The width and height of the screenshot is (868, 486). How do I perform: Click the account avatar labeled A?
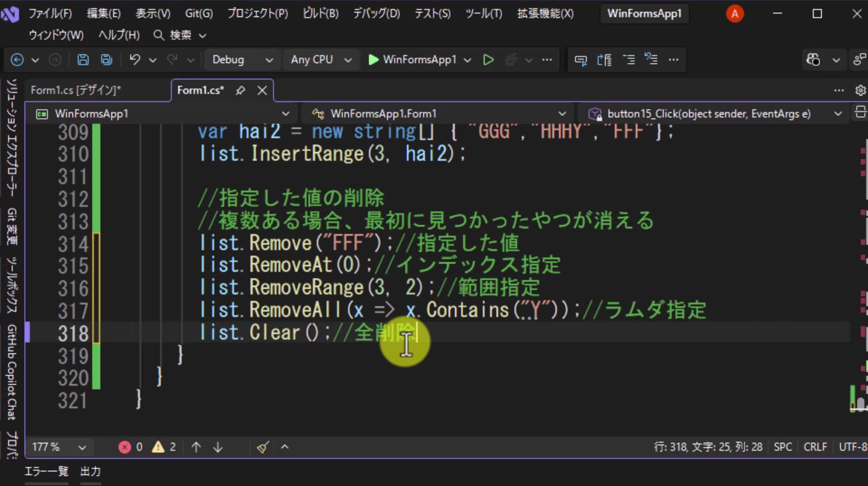pos(735,14)
